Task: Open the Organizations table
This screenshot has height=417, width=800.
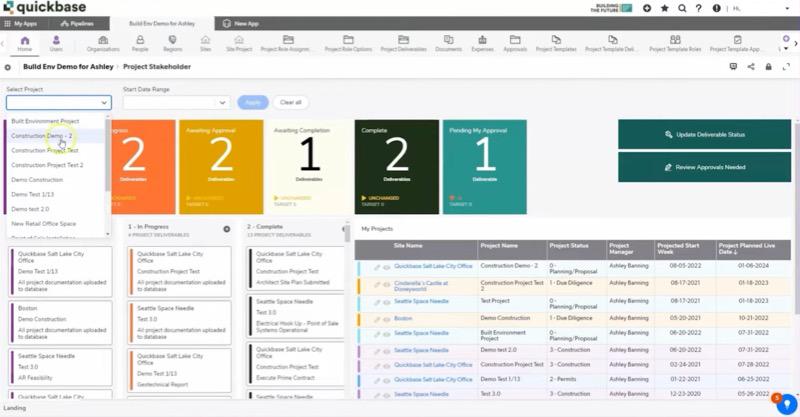Action: click(x=103, y=43)
